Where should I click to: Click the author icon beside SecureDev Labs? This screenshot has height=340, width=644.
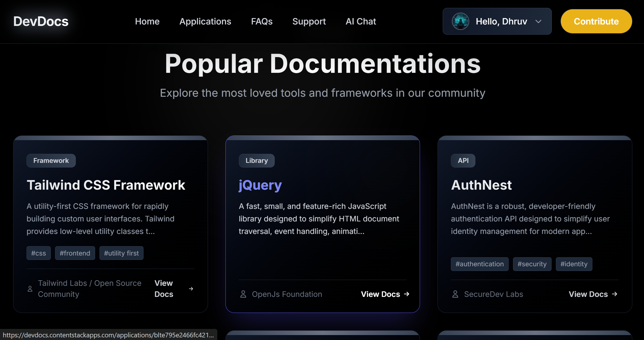click(x=455, y=294)
